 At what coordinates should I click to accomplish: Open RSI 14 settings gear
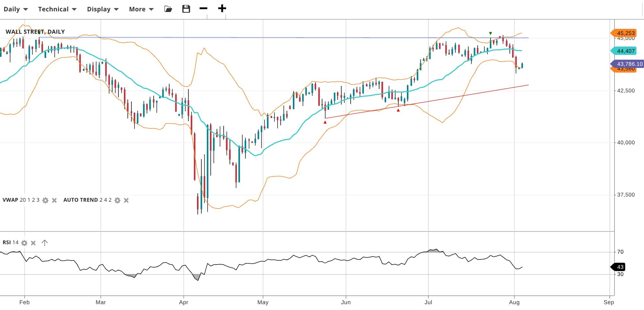click(24, 243)
